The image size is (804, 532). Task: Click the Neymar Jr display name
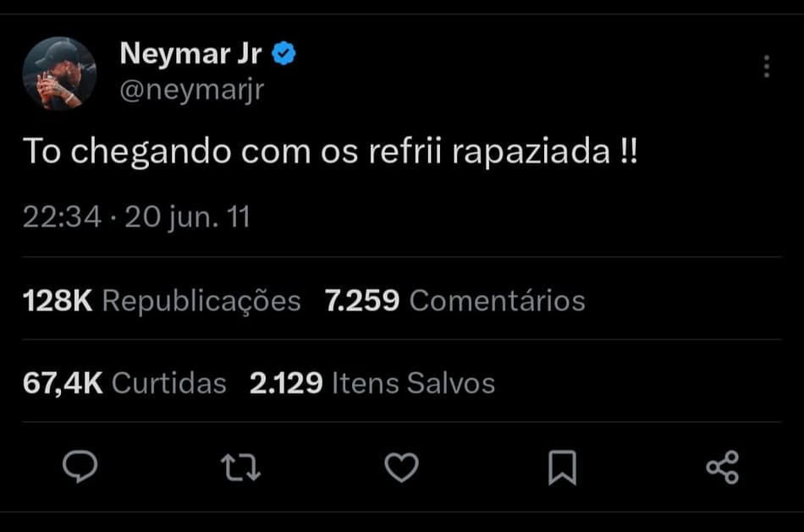pyautogui.click(x=191, y=54)
